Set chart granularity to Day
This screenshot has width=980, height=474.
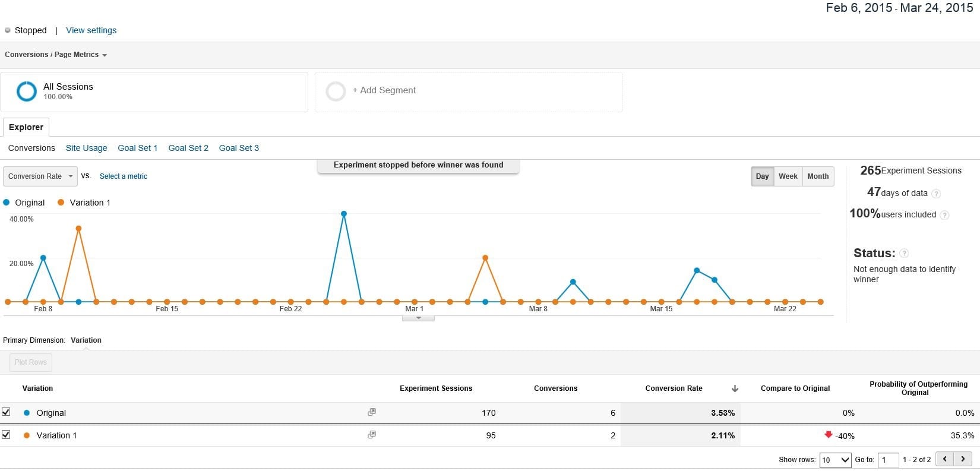pyautogui.click(x=763, y=176)
